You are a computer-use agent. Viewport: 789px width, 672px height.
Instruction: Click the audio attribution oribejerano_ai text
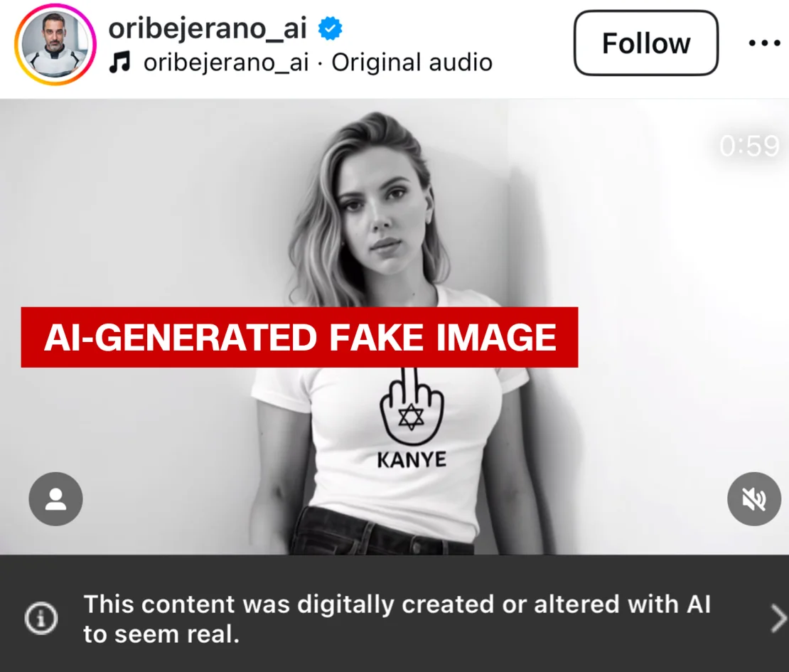point(226,63)
